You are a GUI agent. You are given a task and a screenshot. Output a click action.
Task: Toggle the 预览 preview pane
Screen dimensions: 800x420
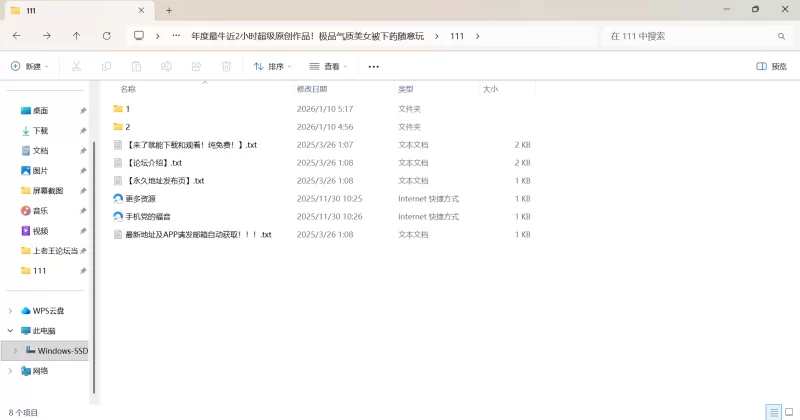pos(771,67)
